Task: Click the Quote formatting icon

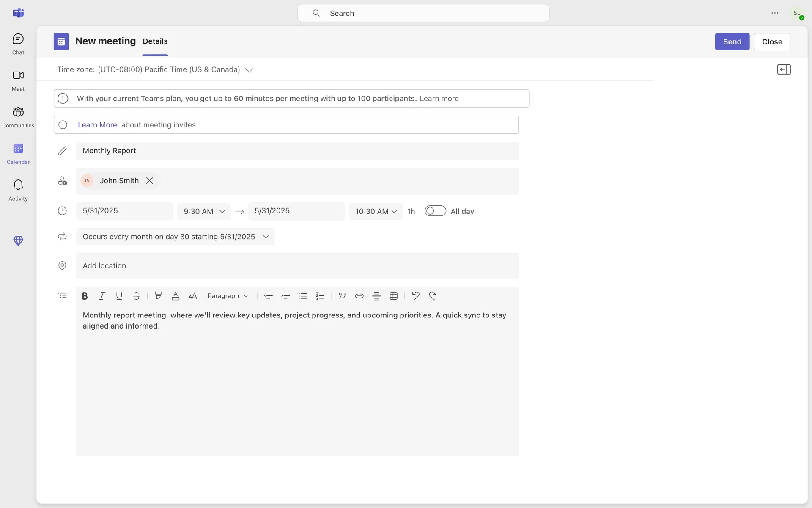Action: (342, 296)
